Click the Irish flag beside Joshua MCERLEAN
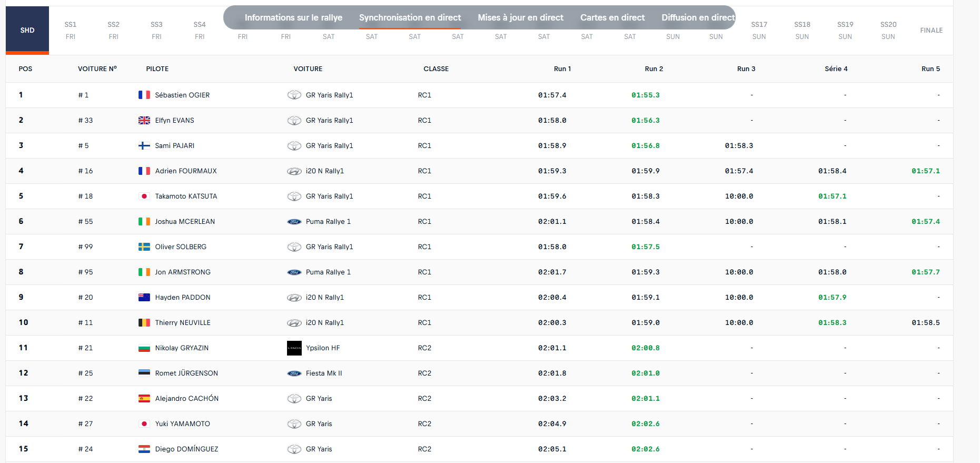980x463 pixels. coord(144,221)
